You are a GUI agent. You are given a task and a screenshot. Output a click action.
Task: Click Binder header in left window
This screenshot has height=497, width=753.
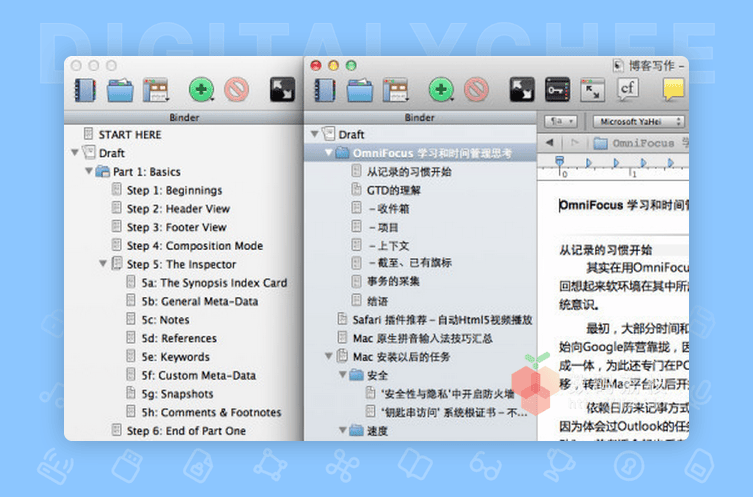coord(184,118)
